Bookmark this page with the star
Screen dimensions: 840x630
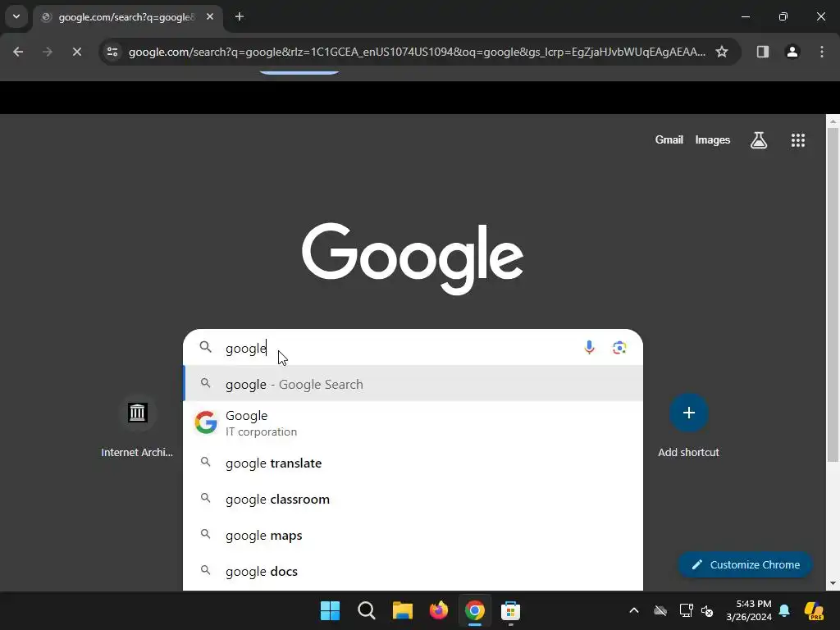(x=722, y=52)
